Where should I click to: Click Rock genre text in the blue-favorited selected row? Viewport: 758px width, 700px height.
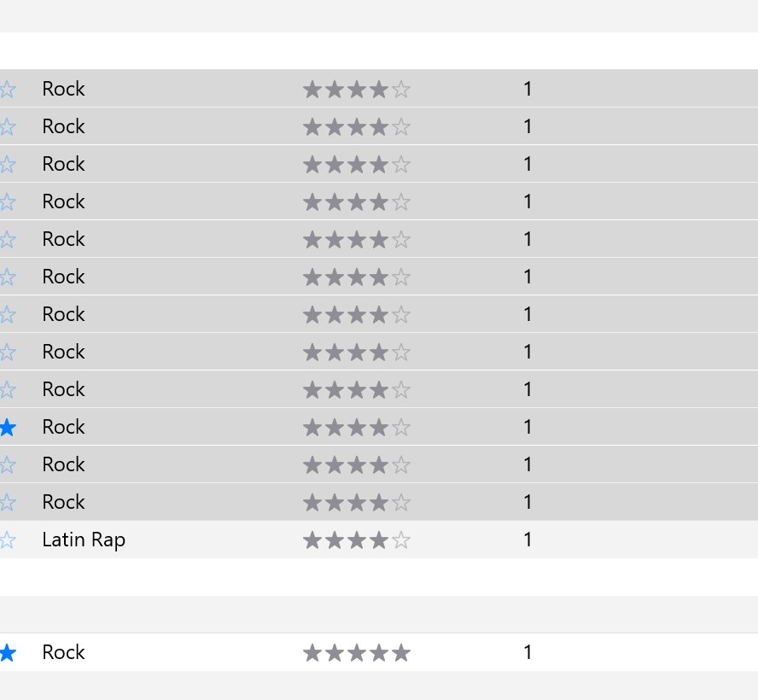pyautogui.click(x=63, y=427)
